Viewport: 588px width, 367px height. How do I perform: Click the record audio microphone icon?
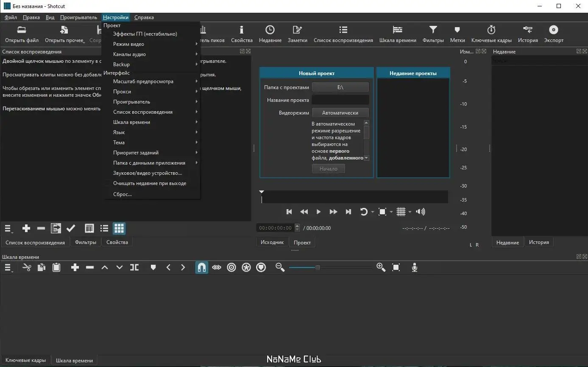pos(414,267)
